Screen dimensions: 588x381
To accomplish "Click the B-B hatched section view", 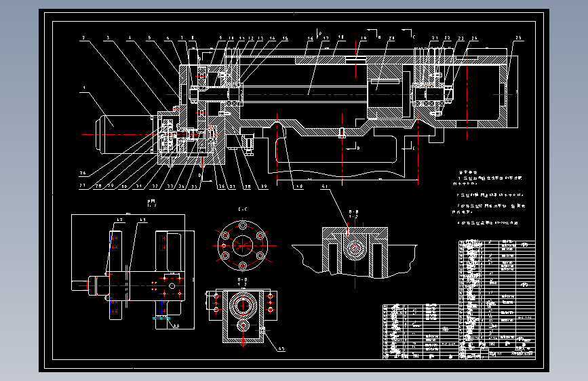I will [355, 252].
